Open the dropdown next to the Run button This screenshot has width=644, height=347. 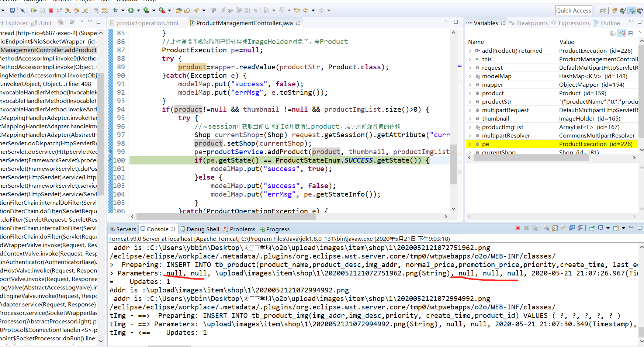click(x=139, y=10)
